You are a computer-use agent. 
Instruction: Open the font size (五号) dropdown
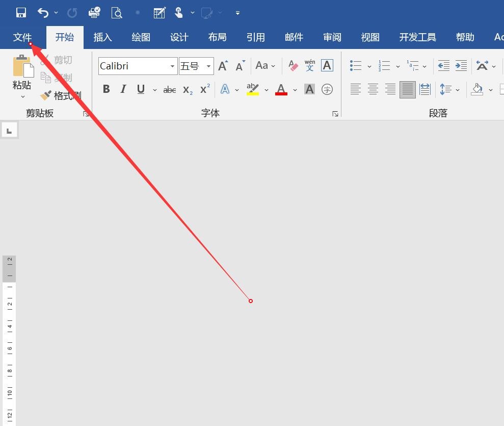(209, 66)
